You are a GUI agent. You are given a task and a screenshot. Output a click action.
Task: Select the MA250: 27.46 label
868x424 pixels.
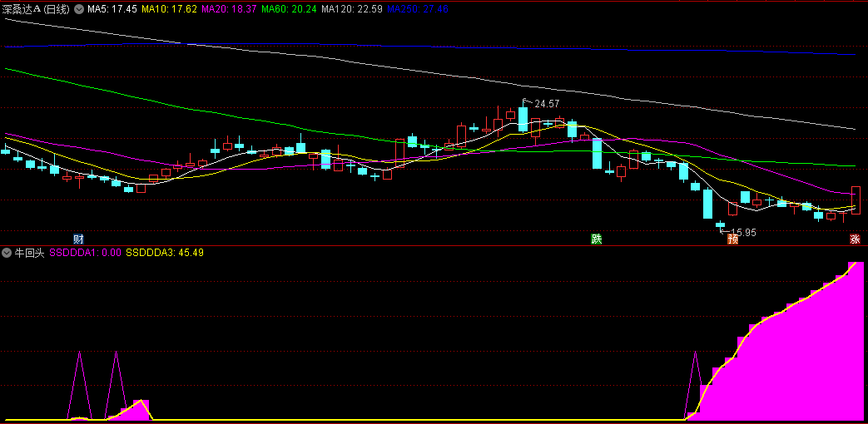tap(418, 9)
